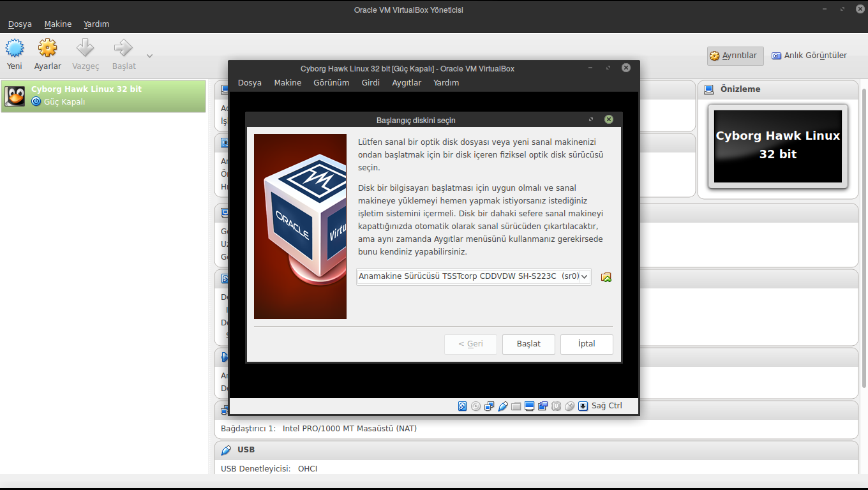Click the Vazgeç toolbar arrow icon
The height and width of the screenshot is (490, 868).
click(x=85, y=48)
